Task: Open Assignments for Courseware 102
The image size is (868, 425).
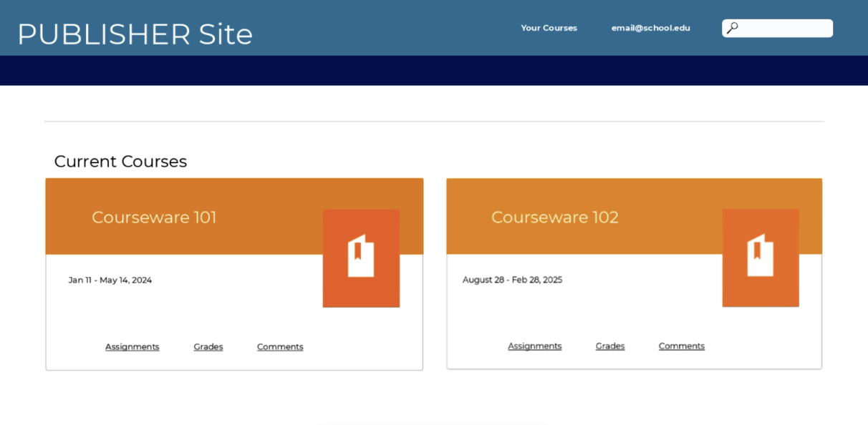Action: tap(535, 346)
